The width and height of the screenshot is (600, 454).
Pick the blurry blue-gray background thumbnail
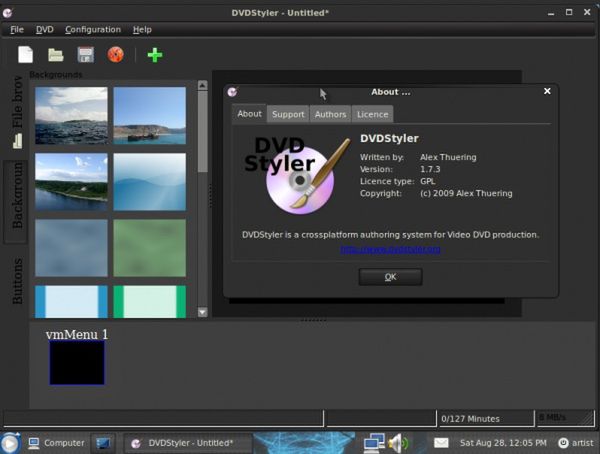[71, 248]
